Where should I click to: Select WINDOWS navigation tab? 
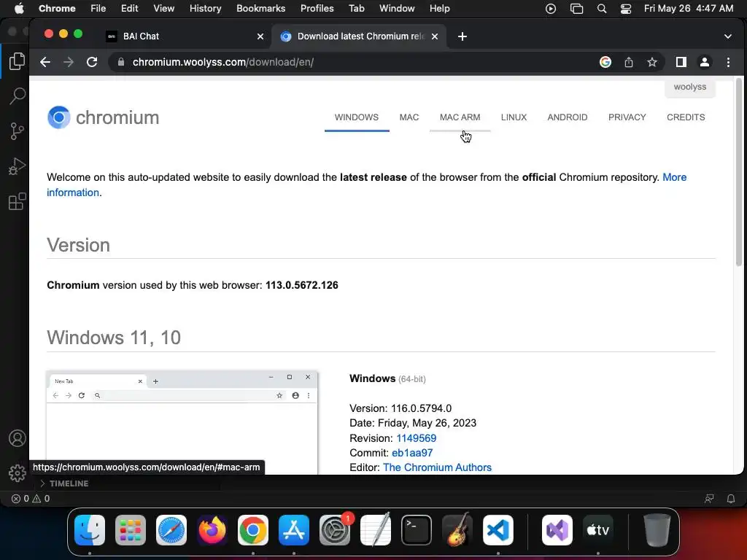356,117
